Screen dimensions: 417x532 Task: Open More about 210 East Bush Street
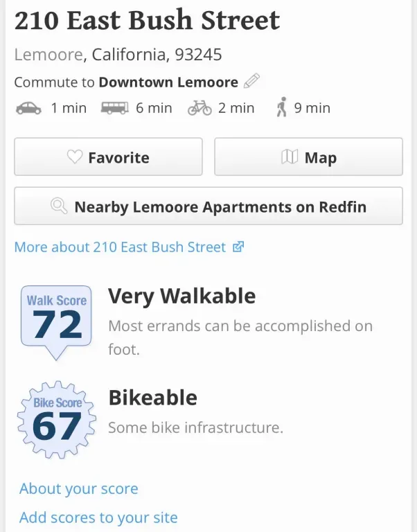click(121, 247)
